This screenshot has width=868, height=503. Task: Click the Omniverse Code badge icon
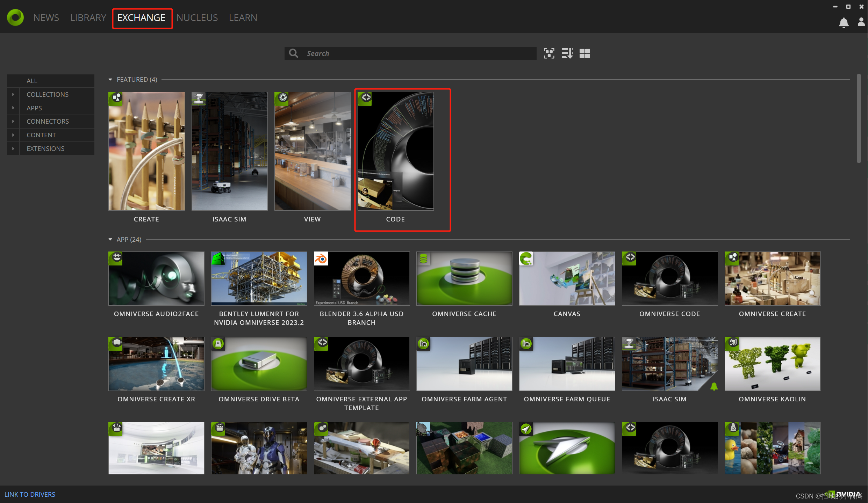click(x=629, y=258)
